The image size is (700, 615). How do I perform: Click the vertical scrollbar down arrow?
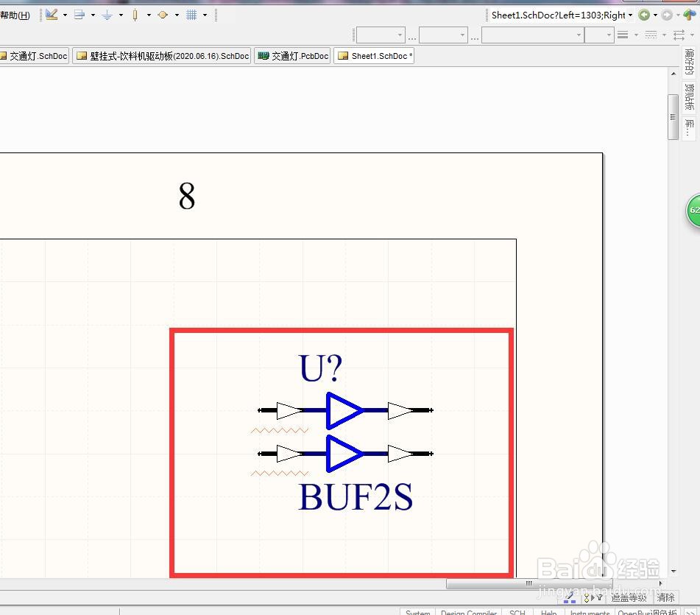(674, 572)
